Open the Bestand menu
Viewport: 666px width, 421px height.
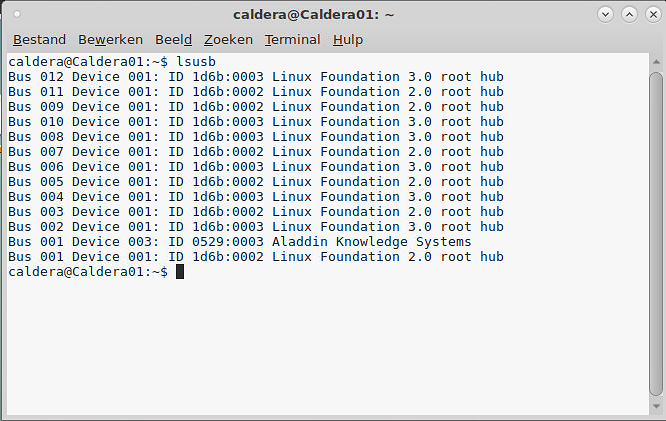(x=39, y=40)
